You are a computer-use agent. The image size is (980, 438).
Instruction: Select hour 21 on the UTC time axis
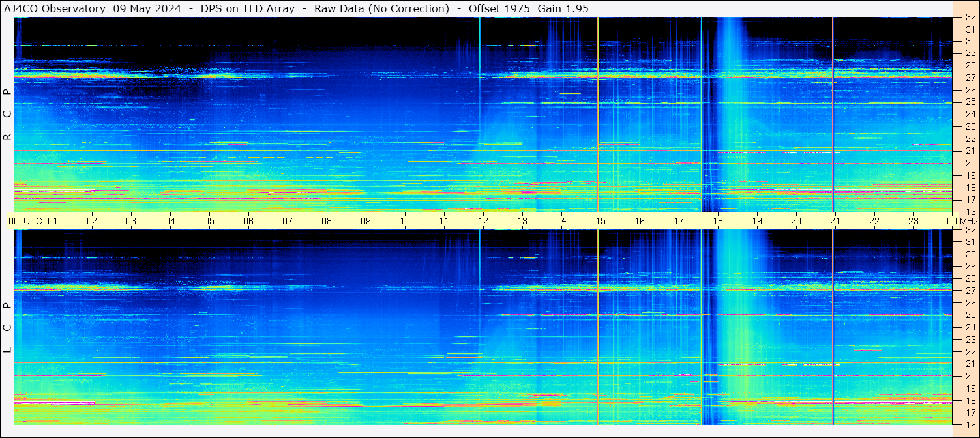pyautogui.click(x=835, y=221)
